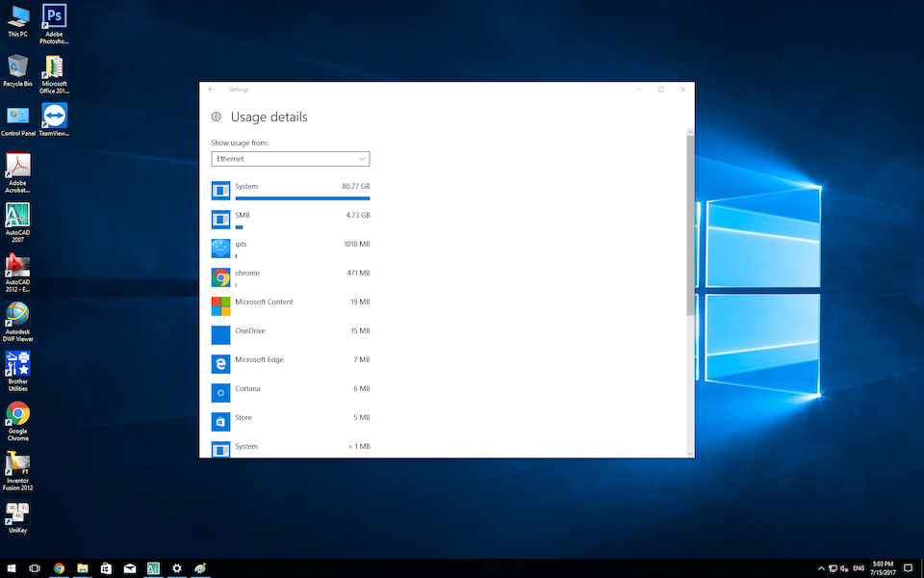Open the Show usage from Ethernet dropdown
924x578 pixels.
pos(290,159)
